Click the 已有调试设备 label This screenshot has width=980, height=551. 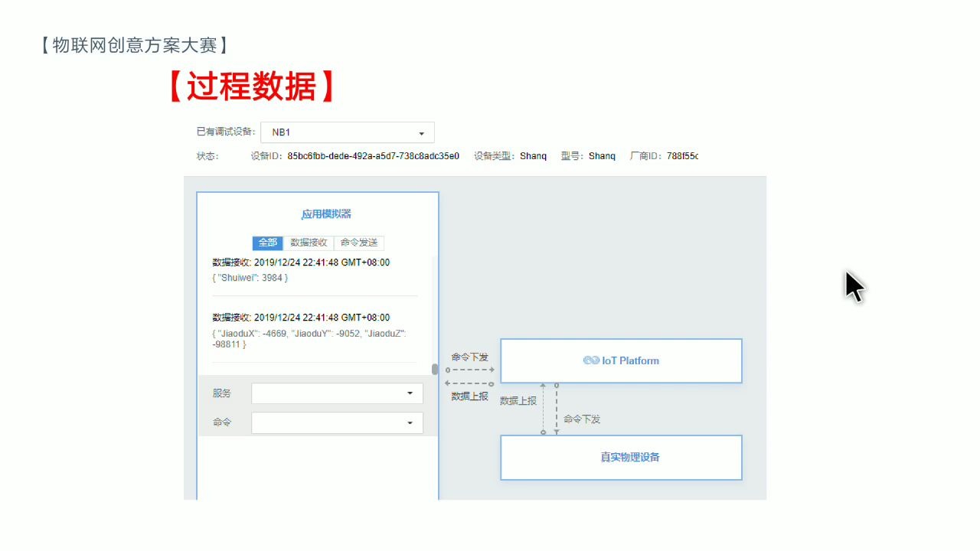point(225,132)
